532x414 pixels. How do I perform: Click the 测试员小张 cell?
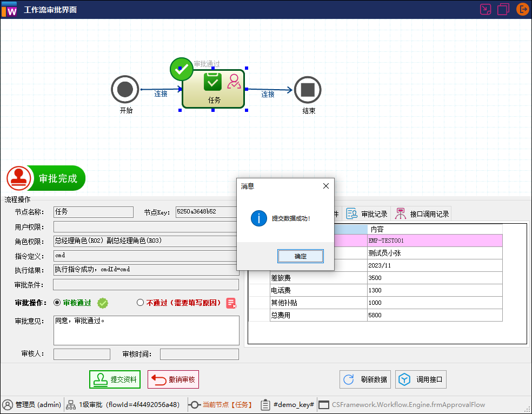tap(435, 253)
